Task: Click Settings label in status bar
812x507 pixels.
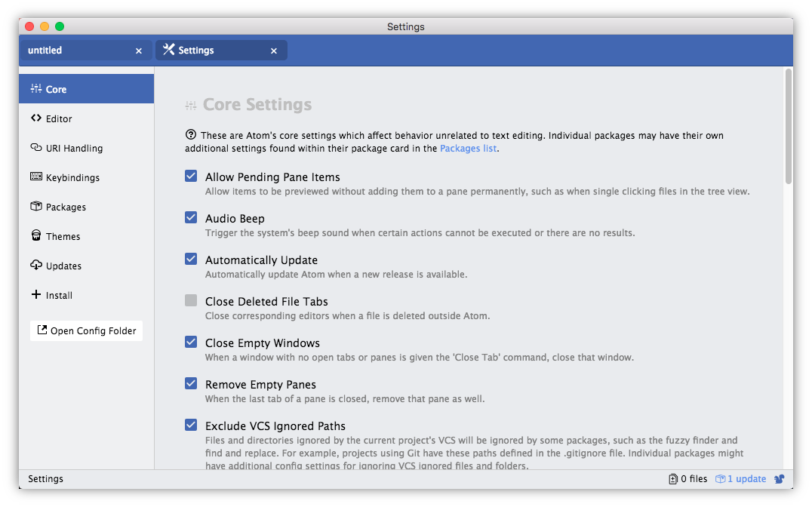Action: point(45,479)
